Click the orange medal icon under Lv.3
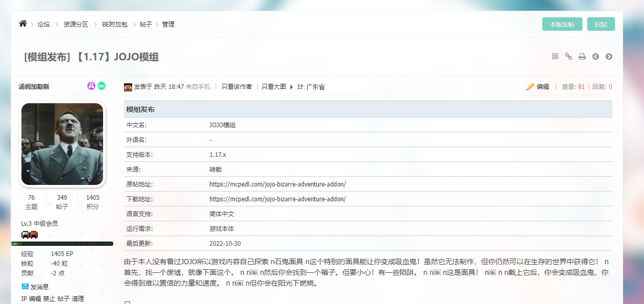This screenshot has width=644, height=304. (x=34, y=235)
